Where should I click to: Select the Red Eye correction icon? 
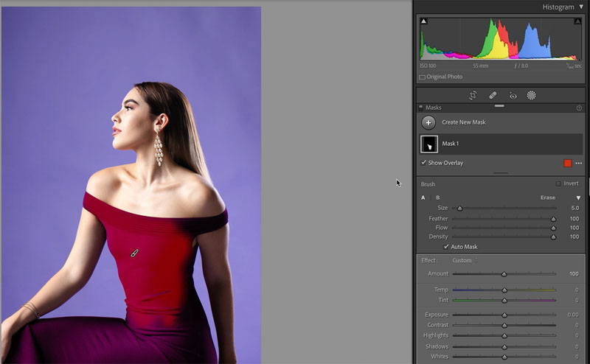point(513,96)
